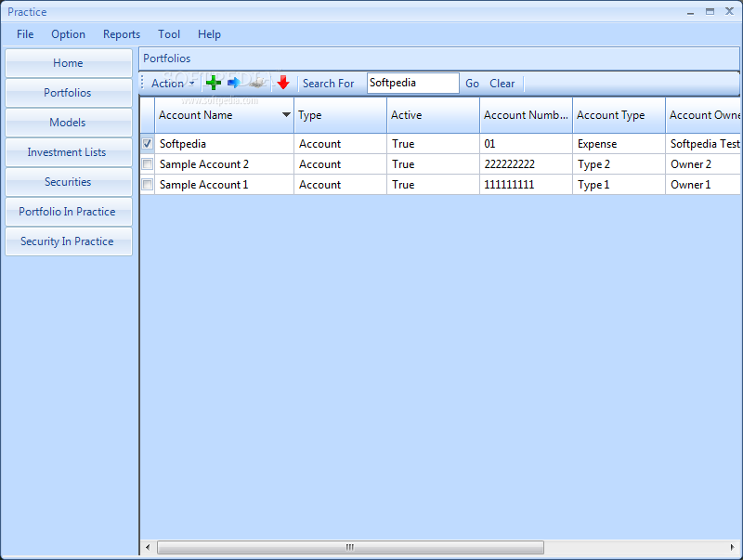Open the Action dropdown in toolbar

pyautogui.click(x=173, y=84)
